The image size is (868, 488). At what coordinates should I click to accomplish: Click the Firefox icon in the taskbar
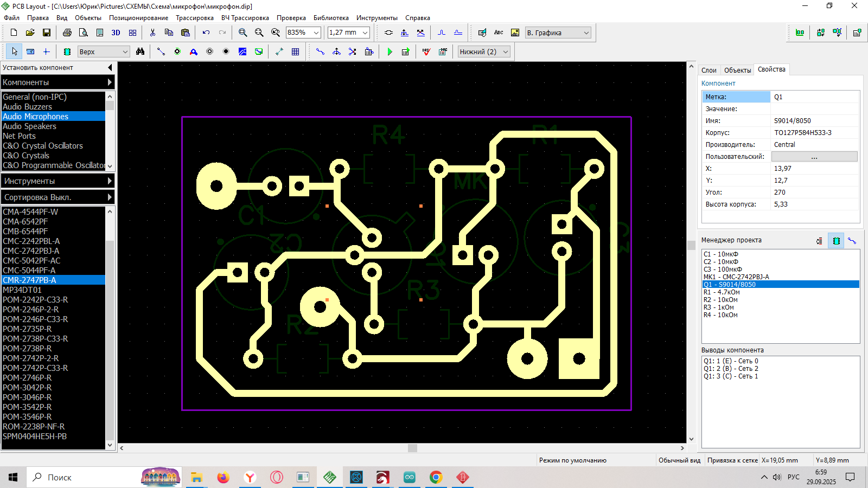click(x=223, y=477)
